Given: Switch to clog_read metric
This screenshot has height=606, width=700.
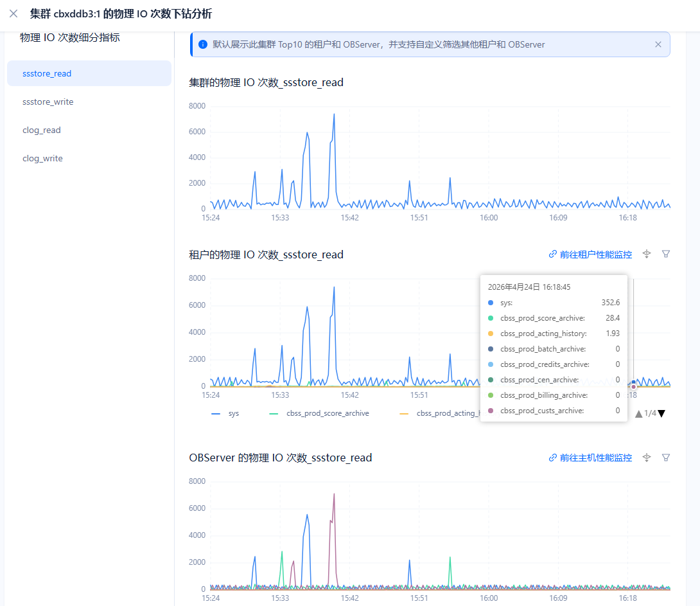Looking at the screenshot, I should click(x=42, y=130).
